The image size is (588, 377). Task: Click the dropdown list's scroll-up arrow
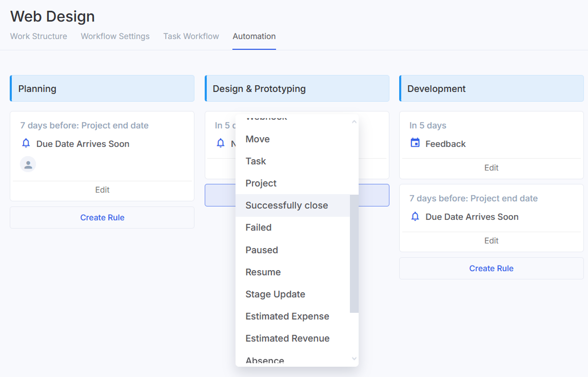(354, 122)
